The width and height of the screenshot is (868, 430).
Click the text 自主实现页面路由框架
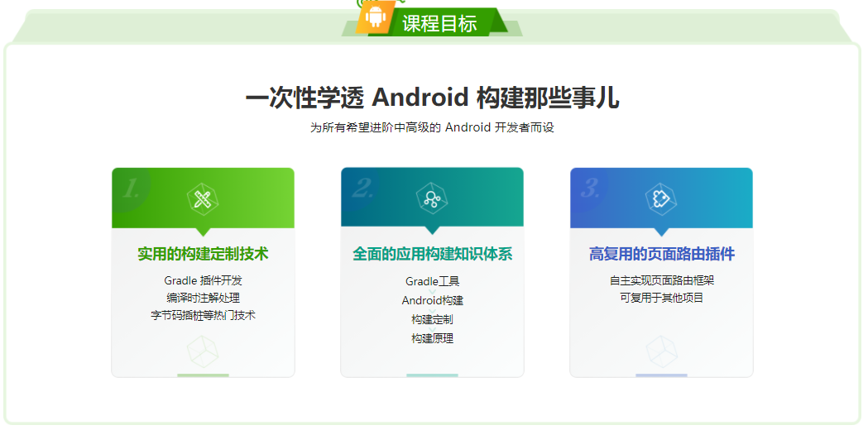[662, 280]
